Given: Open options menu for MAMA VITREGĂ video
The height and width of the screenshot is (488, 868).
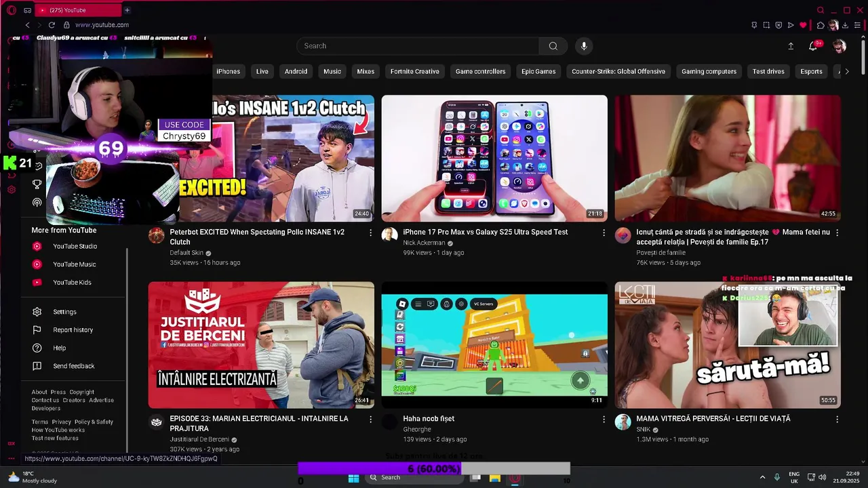Looking at the screenshot, I should coord(837,420).
